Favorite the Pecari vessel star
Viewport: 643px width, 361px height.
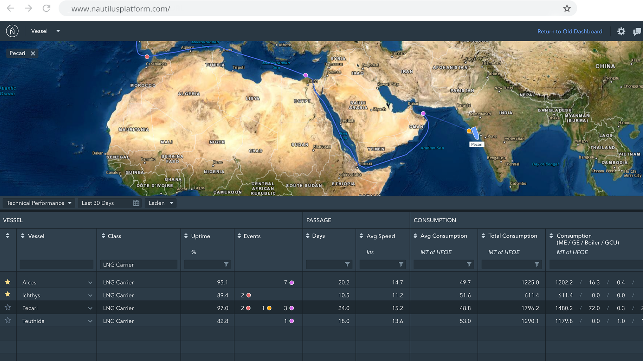[x=7, y=308]
